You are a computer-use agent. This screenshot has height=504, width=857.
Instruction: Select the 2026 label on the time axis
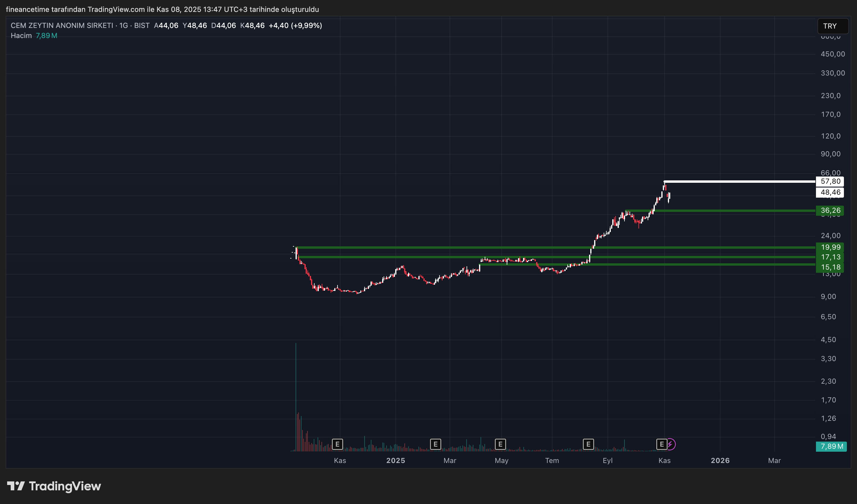pyautogui.click(x=720, y=461)
